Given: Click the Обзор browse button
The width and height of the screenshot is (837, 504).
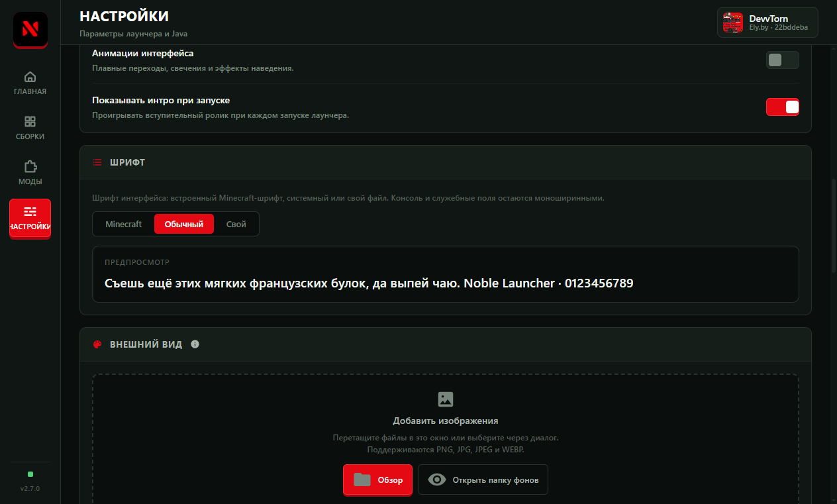Looking at the screenshot, I should [377, 479].
